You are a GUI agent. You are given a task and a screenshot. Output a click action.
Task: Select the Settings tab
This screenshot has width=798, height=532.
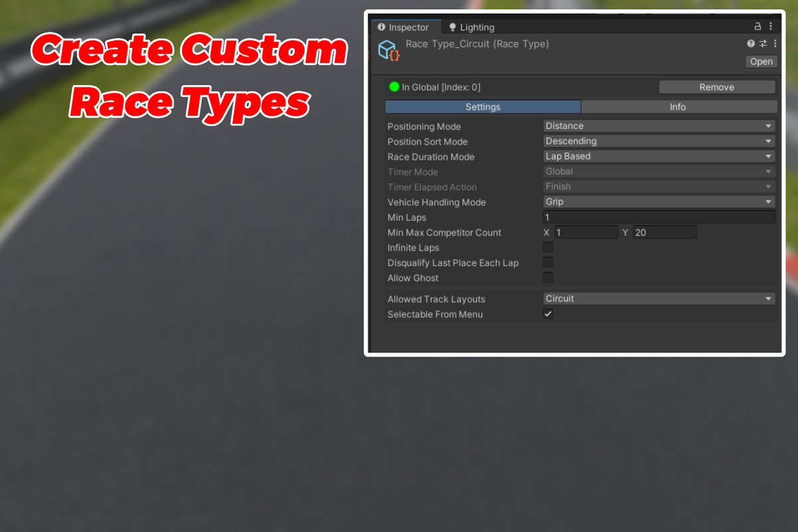pos(483,107)
